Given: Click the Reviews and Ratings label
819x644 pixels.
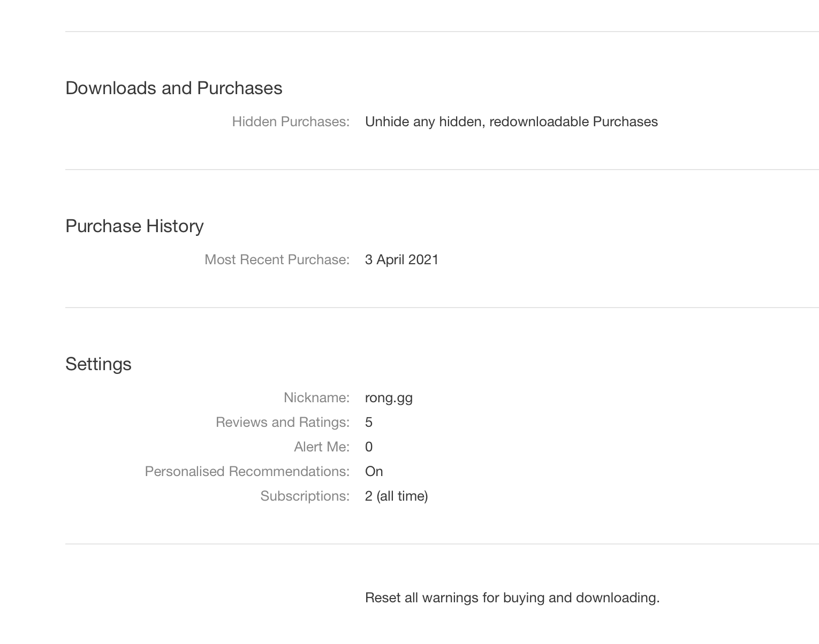Looking at the screenshot, I should click(282, 423).
